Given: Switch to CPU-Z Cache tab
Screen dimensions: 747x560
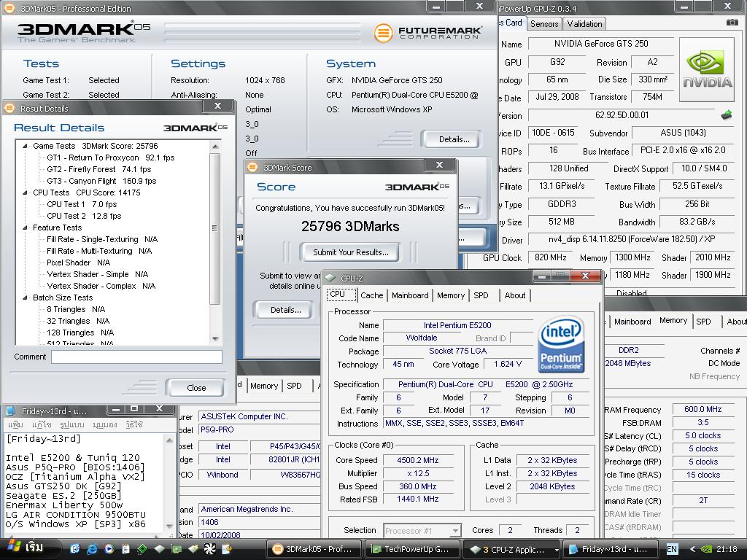Looking at the screenshot, I should (371, 295).
